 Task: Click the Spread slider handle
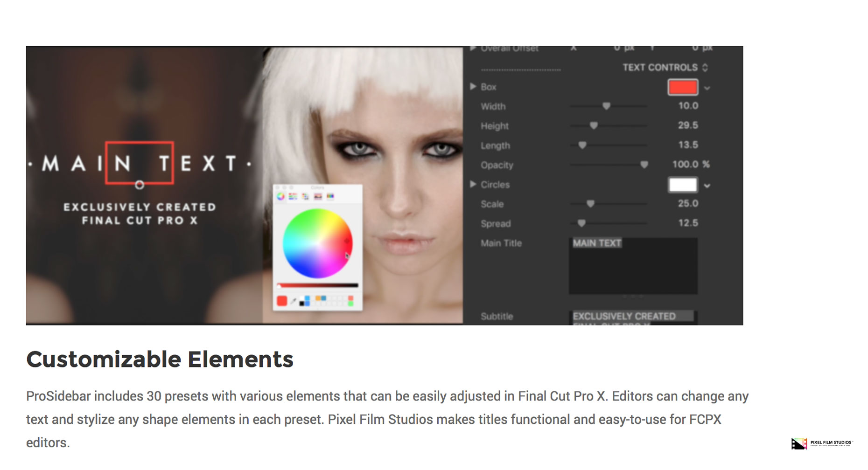[581, 224]
